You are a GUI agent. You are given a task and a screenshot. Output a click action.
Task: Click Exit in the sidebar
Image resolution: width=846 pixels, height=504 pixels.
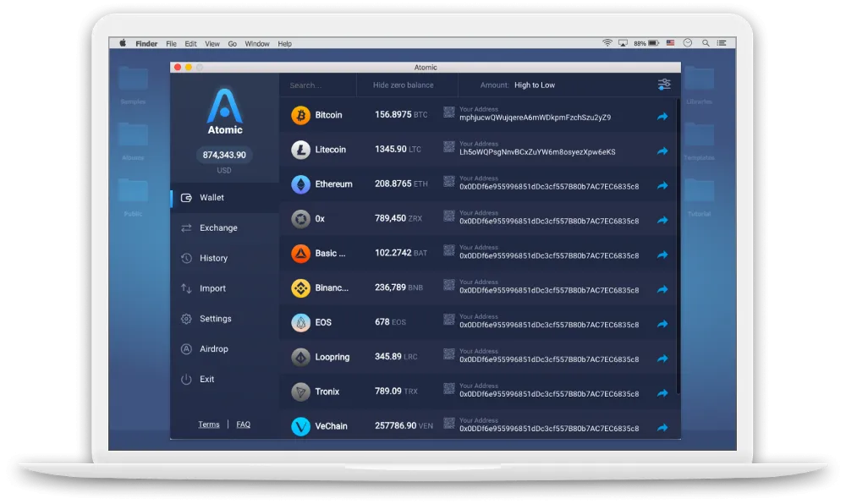(x=224, y=379)
